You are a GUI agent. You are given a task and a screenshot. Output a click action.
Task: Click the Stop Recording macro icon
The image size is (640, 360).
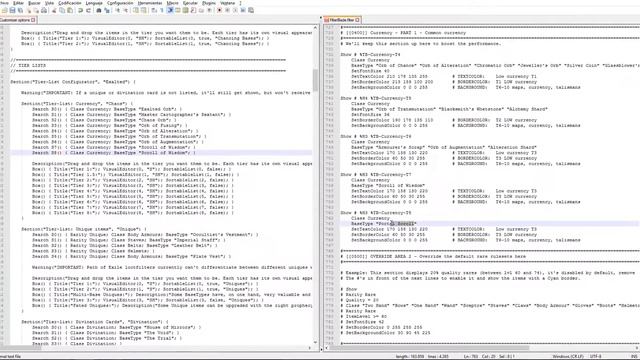click(227, 10)
